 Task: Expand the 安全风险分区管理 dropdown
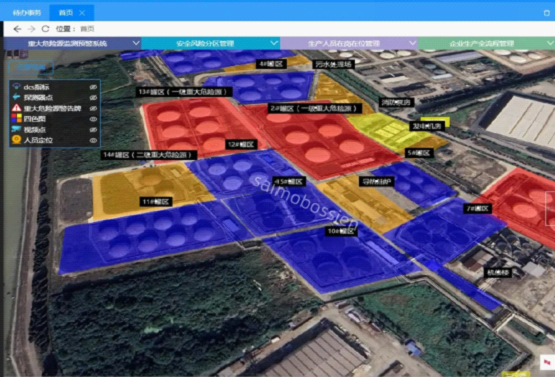point(274,43)
